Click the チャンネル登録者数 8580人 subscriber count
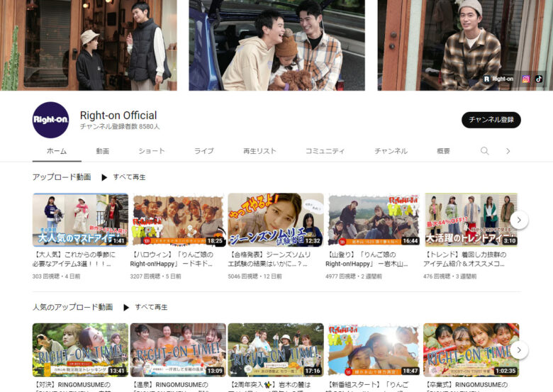The width and height of the screenshot is (553, 392). 120,127
